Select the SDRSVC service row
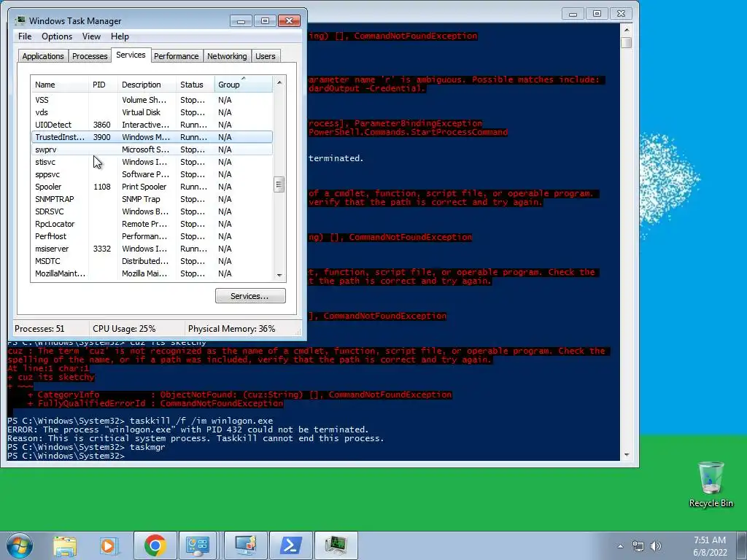Image resolution: width=747 pixels, height=560 pixels. click(x=152, y=211)
